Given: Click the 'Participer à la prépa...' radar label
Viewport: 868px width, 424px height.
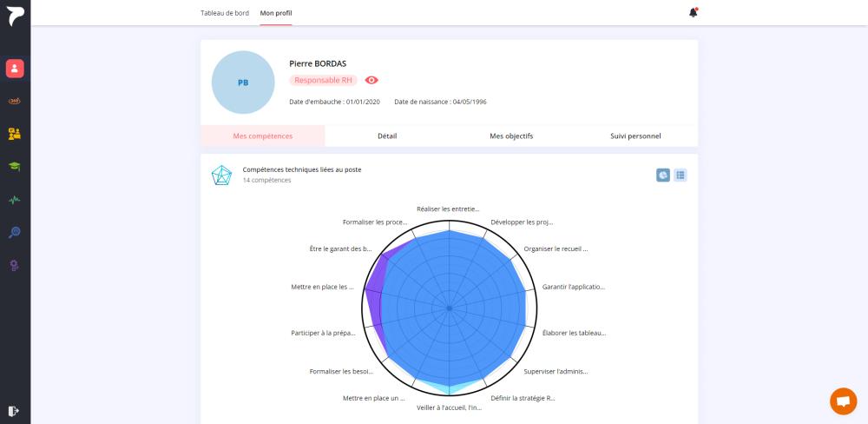Looking at the screenshot, I should point(323,333).
